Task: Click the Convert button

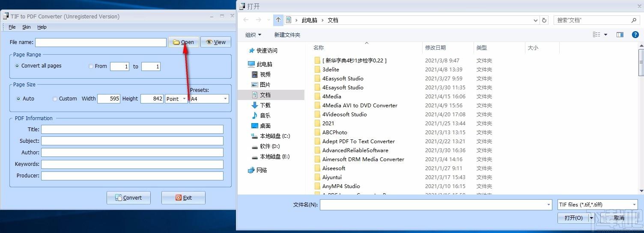Action: tap(128, 198)
